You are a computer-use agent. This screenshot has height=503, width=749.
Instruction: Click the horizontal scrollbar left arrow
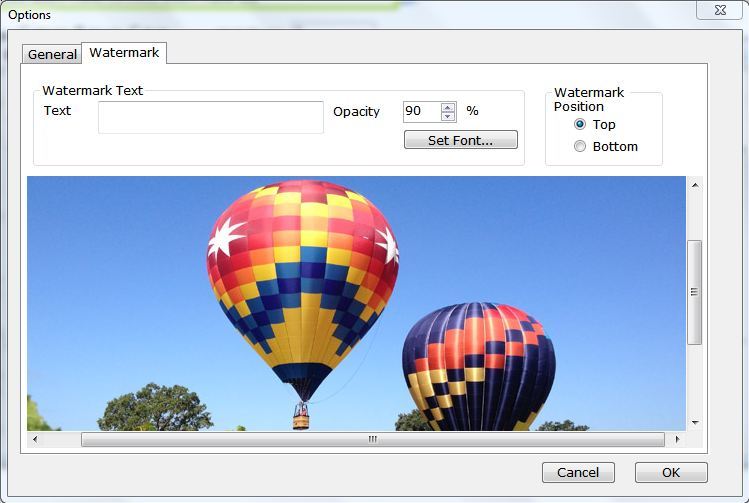click(35, 439)
